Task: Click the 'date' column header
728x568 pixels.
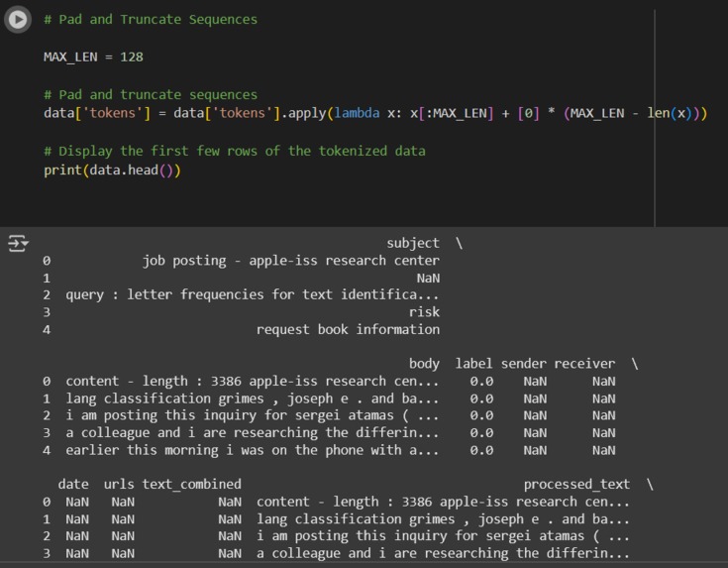Action: (x=73, y=485)
